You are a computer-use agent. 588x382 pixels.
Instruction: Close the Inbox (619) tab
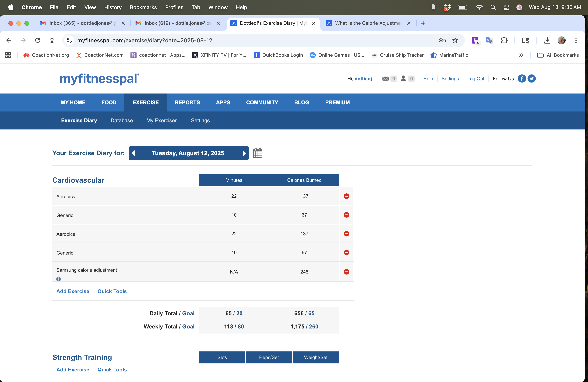click(x=218, y=23)
